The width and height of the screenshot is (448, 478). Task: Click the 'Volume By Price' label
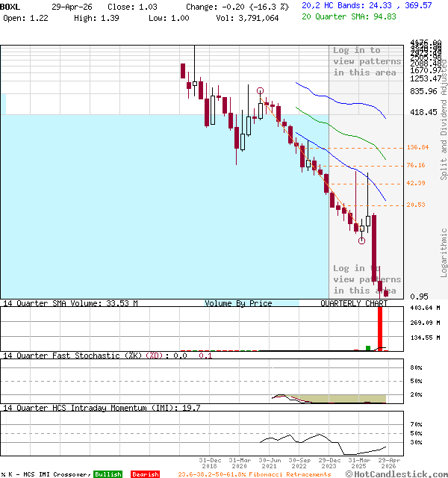[x=238, y=303]
